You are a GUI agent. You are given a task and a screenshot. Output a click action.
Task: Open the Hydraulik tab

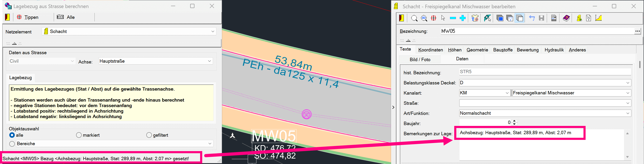coord(554,50)
